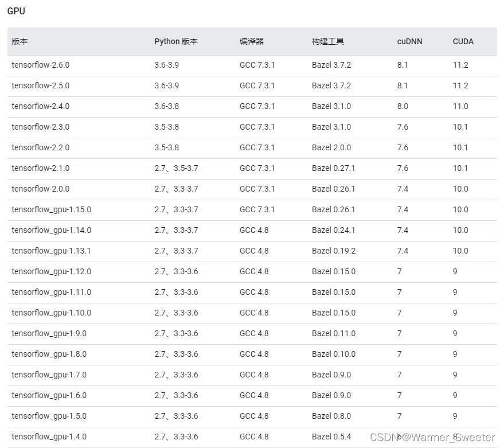Click the CUDA column header
Screen dimensions: 504x448
463,41
